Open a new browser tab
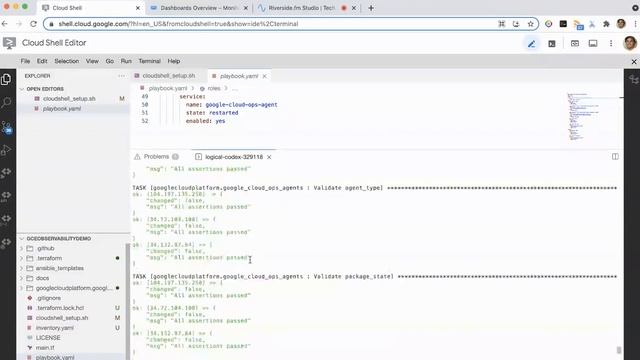This screenshot has height=360, width=640. (371, 8)
